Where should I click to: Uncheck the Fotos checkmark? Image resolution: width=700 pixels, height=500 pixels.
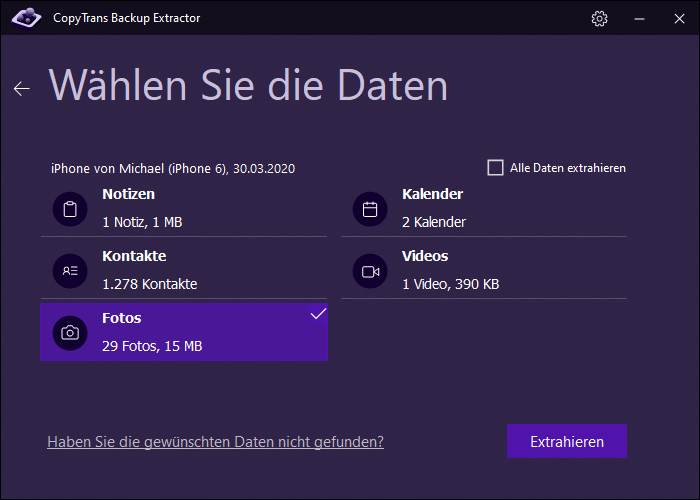click(x=318, y=314)
